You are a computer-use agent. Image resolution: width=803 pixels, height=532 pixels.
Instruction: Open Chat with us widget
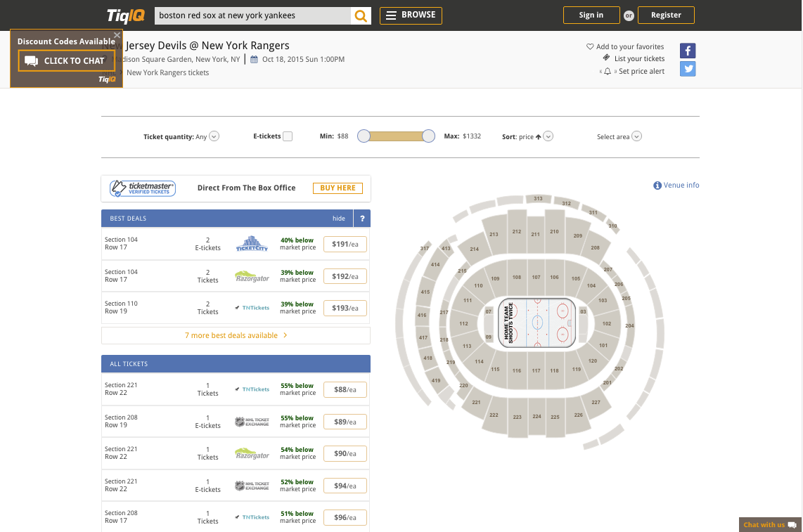click(x=770, y=525)
